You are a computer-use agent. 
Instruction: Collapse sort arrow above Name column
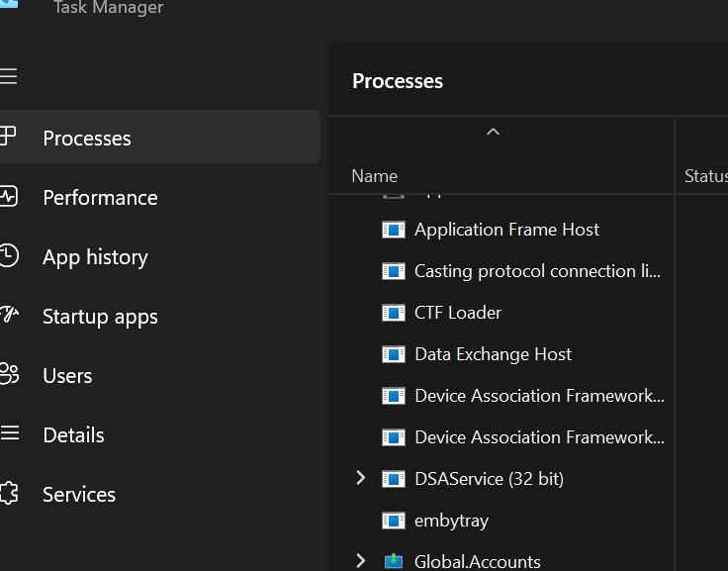pos(493,132)
